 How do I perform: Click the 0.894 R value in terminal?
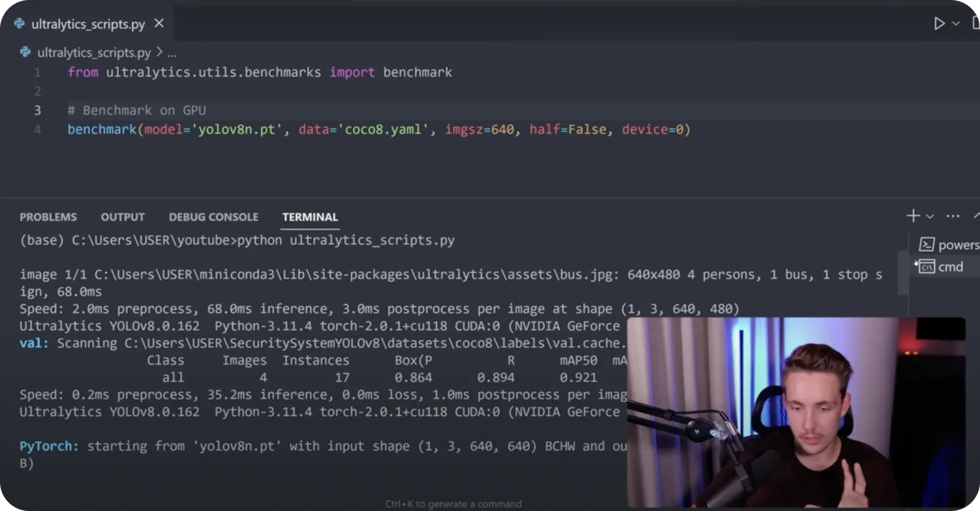(x=496, y=378)
